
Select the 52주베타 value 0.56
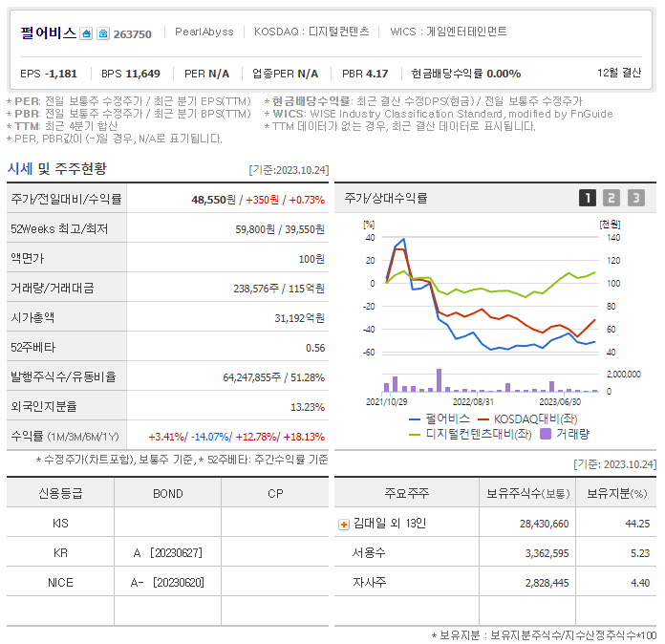pyautogui.click(x=315, y=348)
